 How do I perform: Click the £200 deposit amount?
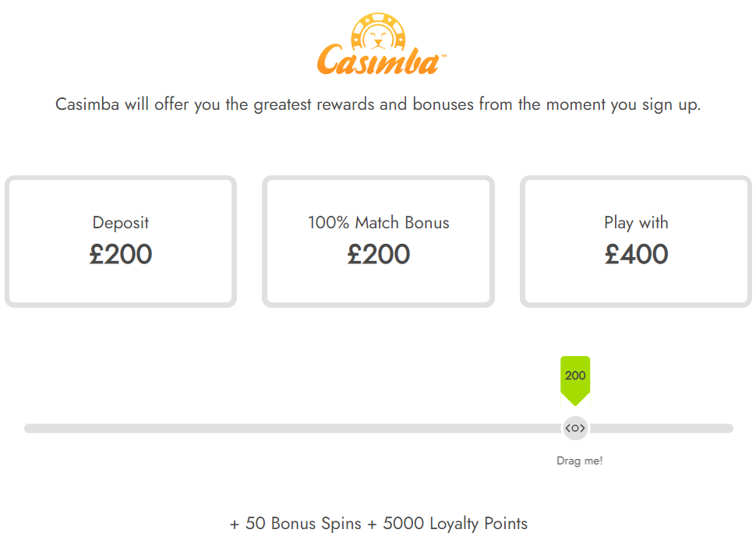pyautogui.click(x=121, y=254)
